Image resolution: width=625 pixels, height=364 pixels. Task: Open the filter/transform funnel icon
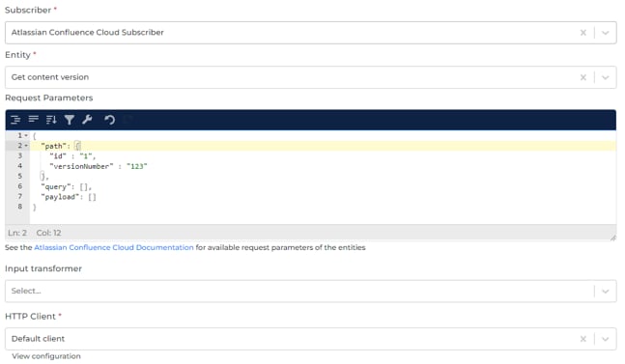click(70, 120)
